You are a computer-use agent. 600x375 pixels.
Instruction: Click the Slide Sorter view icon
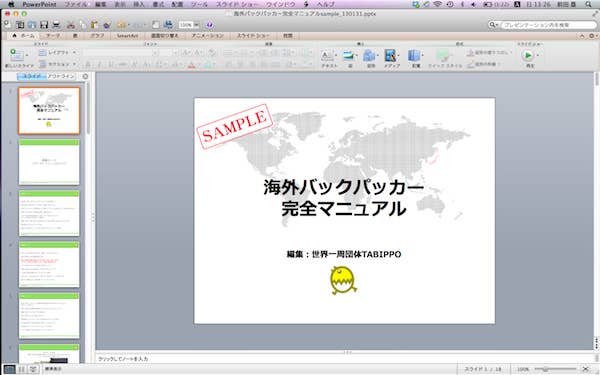(x=21, y=369)
